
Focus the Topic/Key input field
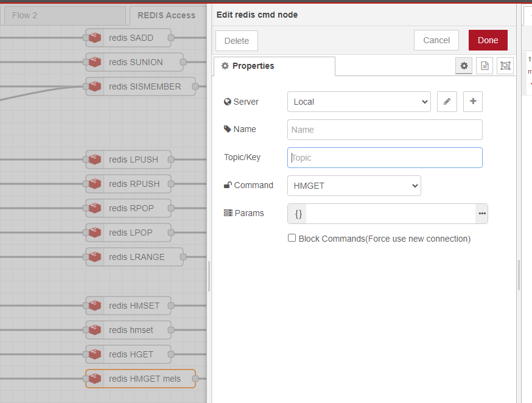(x=385, y=158)
